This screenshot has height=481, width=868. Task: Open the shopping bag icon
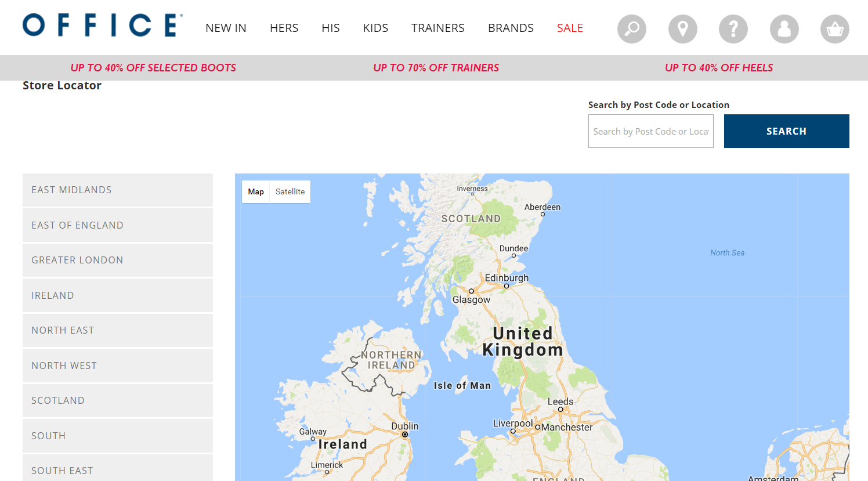click(834, 28)
